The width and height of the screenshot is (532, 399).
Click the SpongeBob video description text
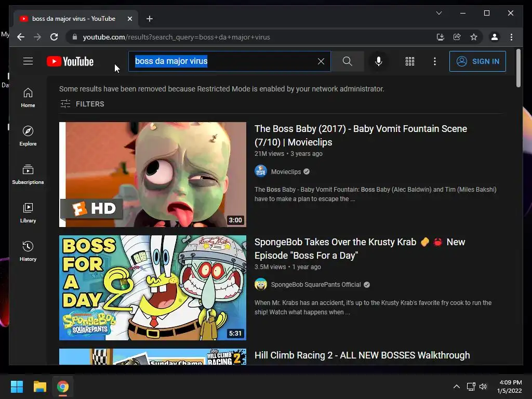coord(373,308)
